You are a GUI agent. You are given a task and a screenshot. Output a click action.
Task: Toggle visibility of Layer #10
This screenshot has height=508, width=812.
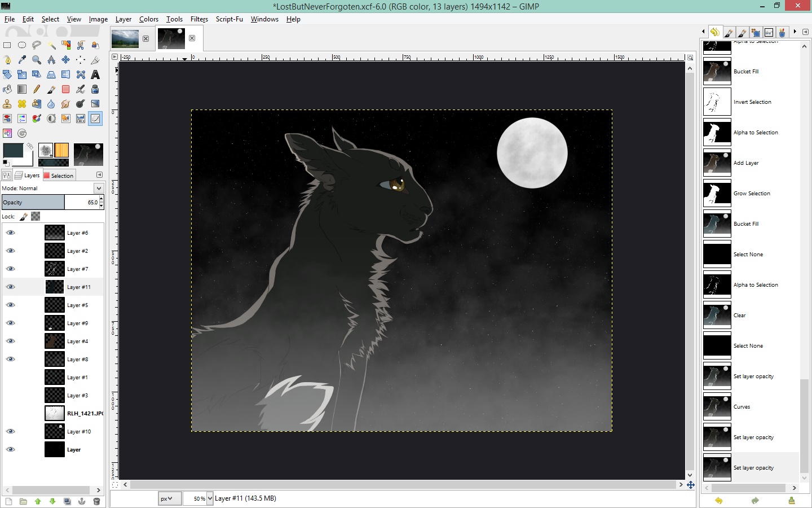(x=10, y=431)
